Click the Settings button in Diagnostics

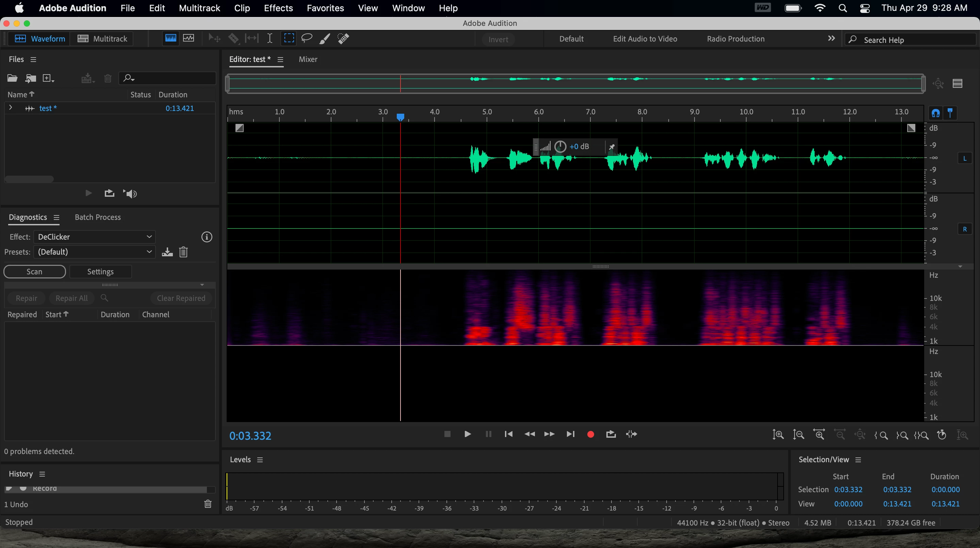(100, 272)
